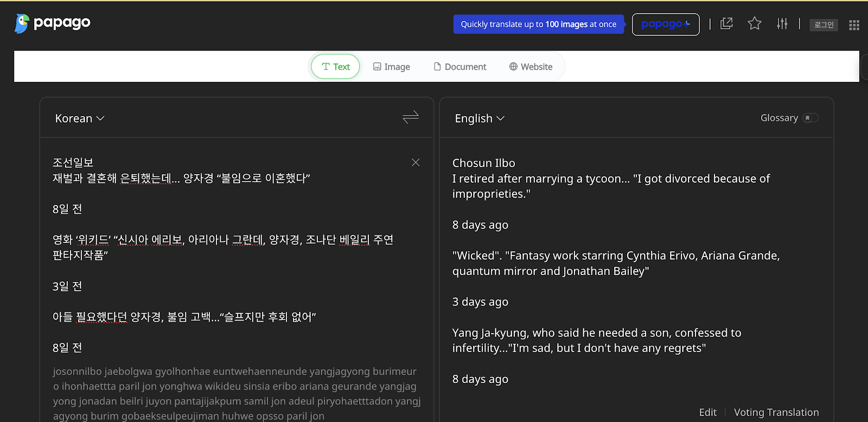This screenshot has height=422, width=868.
Task: Click the banner about translating 100 images
Action: click(x=539, y=24)
